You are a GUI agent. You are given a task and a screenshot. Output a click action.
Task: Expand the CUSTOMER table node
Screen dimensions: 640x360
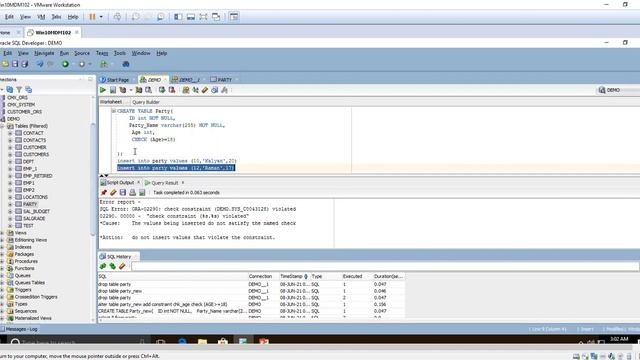(x=10, y=147)
